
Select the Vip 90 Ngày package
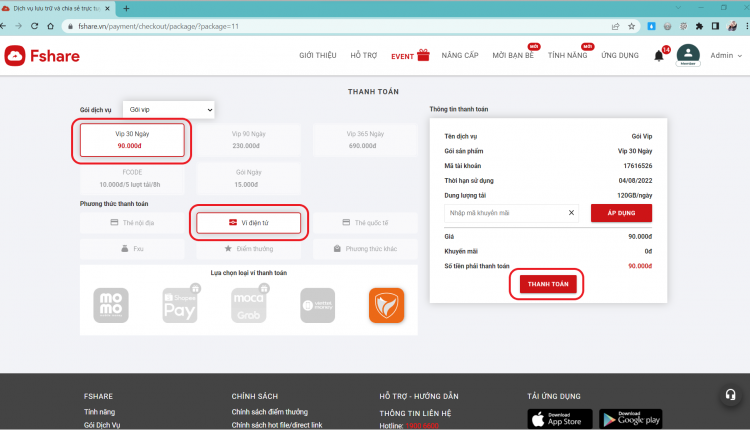248,140
